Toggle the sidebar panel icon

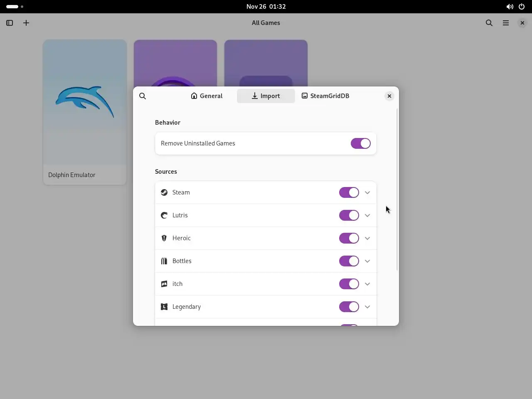click(x=10, y=23)
